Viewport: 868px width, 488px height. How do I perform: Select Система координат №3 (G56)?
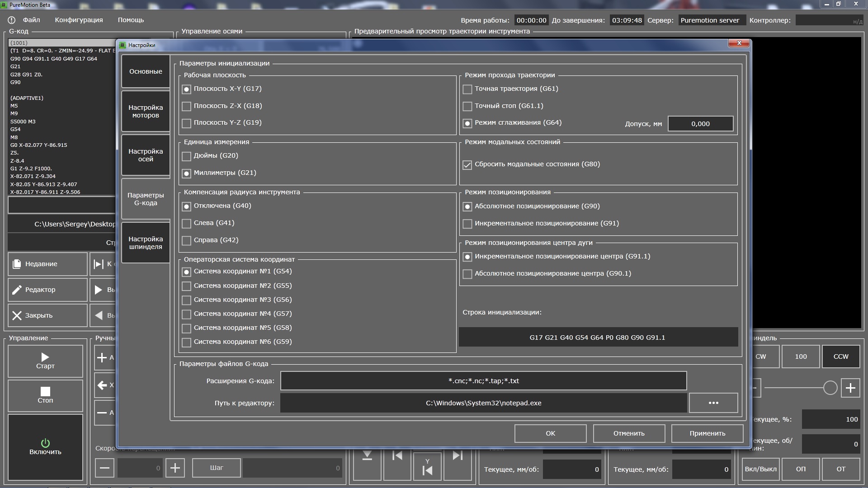click(186, 300)
